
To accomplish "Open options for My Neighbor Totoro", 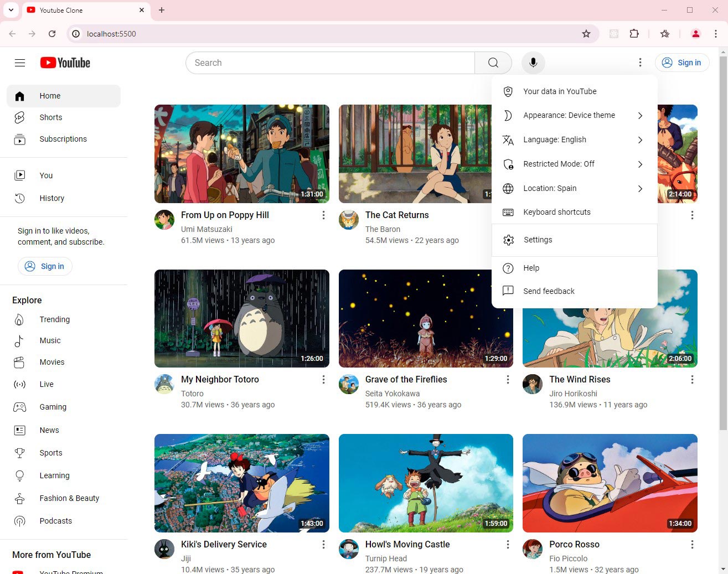I will 323,380.
